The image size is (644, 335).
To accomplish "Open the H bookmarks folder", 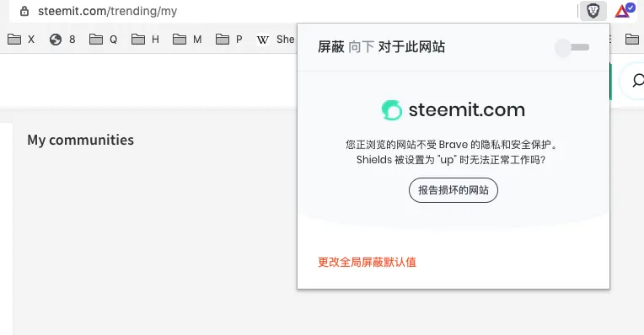I will (x=145, y=40).
